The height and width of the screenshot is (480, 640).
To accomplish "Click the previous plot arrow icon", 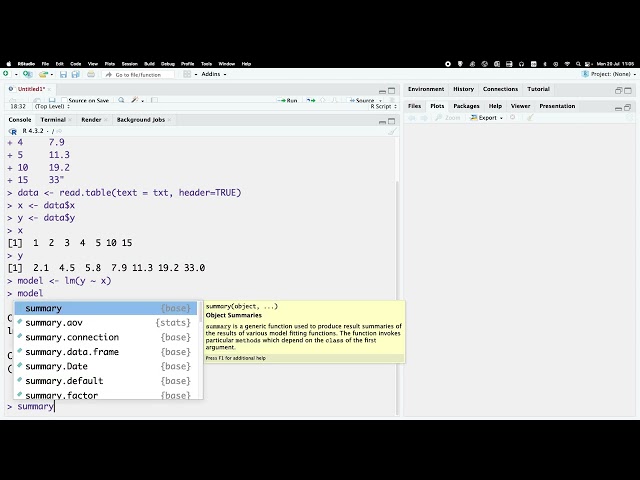I will [412, 118].
